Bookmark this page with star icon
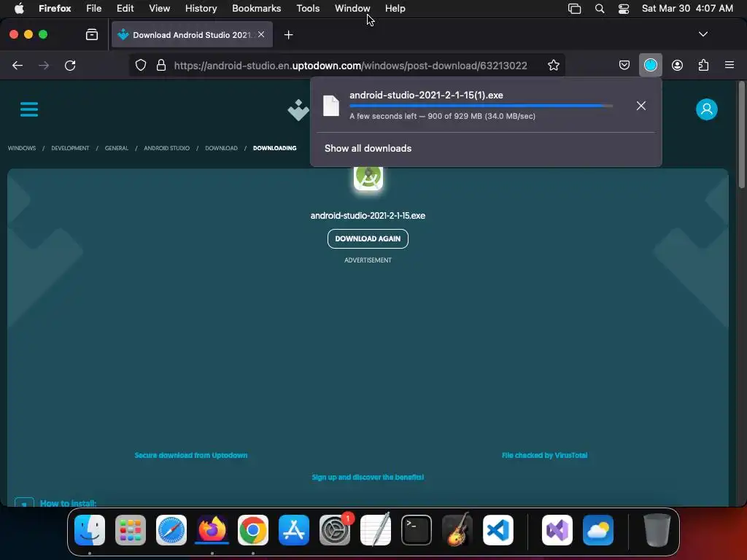Screen dimensions: 747x560 553,65
